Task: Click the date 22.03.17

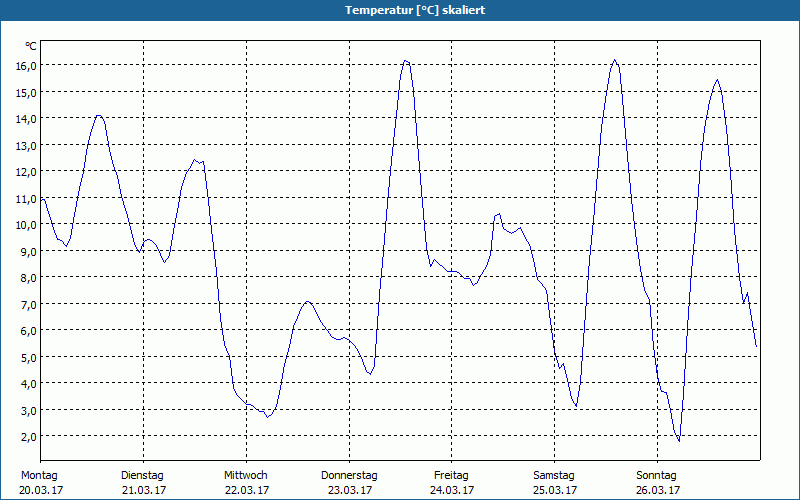Action: click(247, 490)
